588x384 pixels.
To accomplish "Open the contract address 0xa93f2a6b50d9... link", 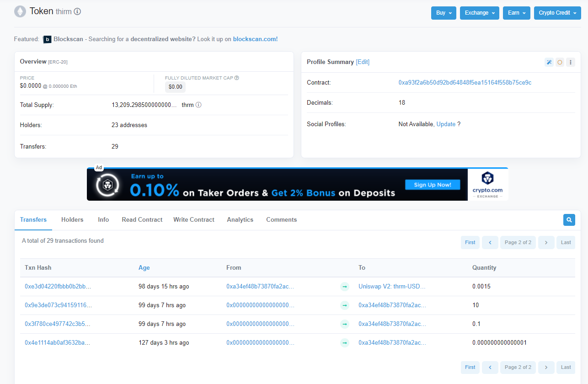I will point(465,83).
